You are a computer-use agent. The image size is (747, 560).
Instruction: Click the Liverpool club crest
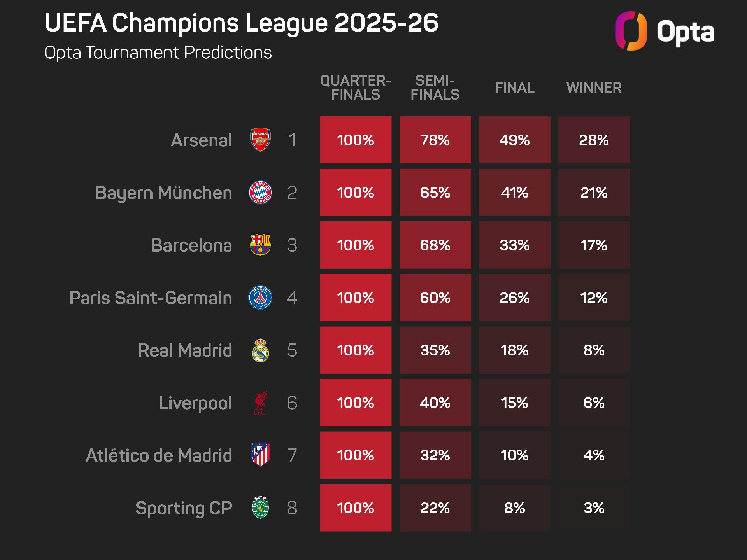click(x=260, y=403)
